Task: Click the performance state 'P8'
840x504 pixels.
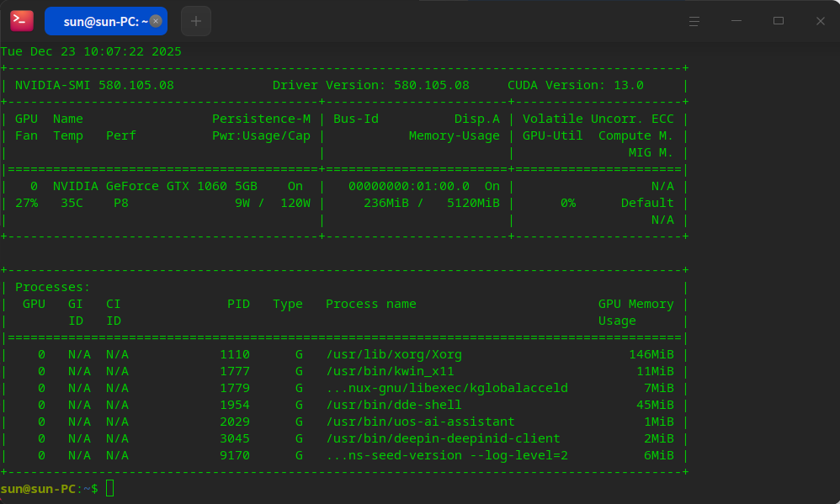Action: [x=121, y=203]
